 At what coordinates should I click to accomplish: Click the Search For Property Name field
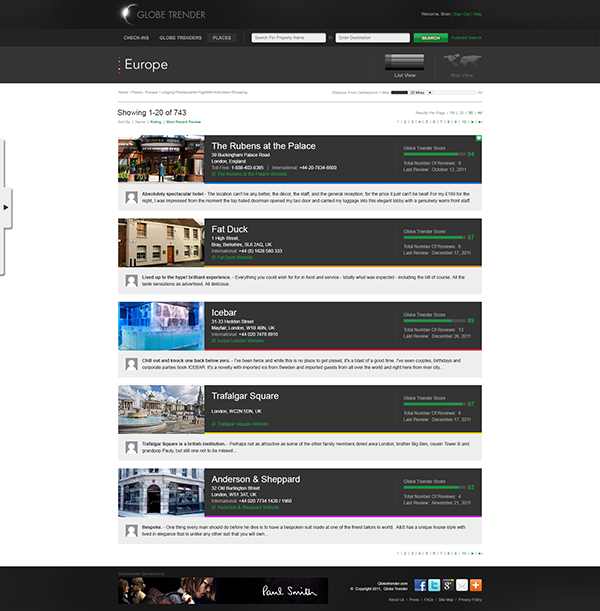click(x=288, y=38)
